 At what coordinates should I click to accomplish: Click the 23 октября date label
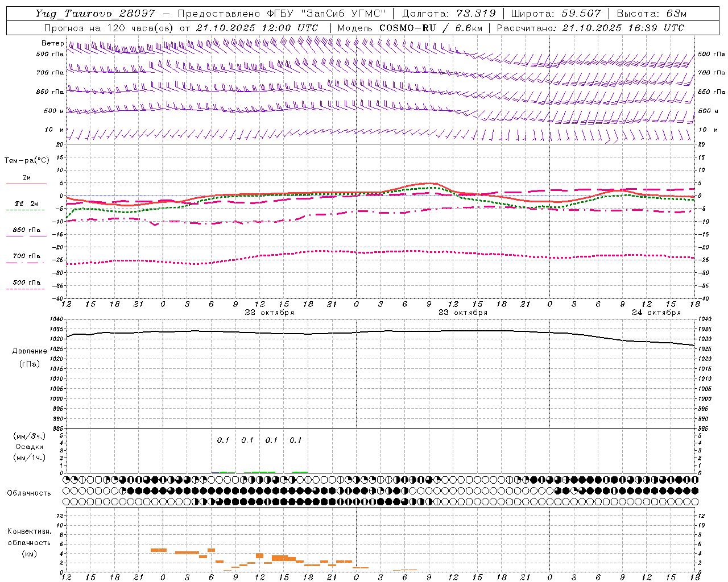click(x=463, y=313)
